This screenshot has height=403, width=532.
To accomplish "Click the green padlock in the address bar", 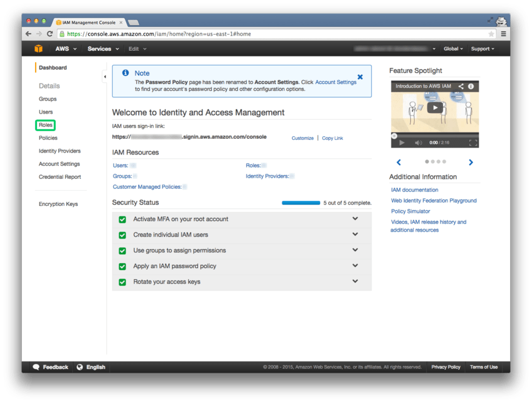I will point(61,34).
